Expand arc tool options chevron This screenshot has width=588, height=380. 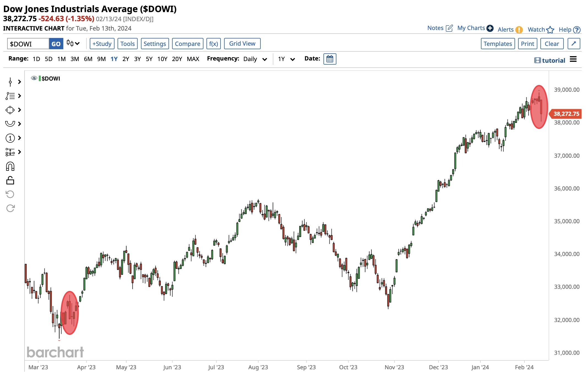coord(20,124)
